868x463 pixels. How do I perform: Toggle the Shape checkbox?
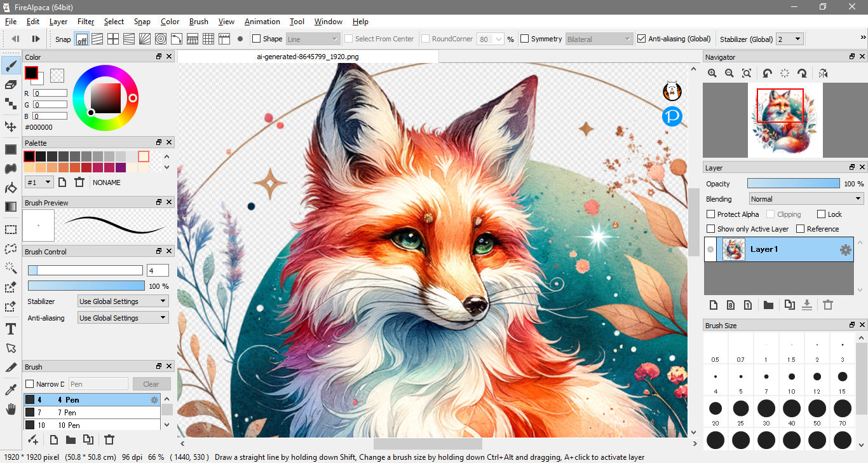point(257,39)
